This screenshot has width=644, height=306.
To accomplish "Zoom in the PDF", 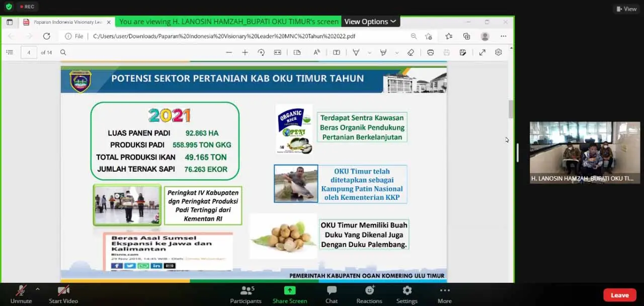I will point(245,52).
